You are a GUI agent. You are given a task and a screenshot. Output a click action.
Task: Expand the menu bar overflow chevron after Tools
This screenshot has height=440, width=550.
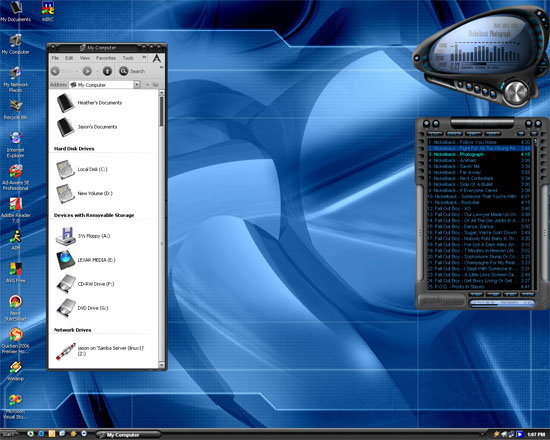(144, 57)
